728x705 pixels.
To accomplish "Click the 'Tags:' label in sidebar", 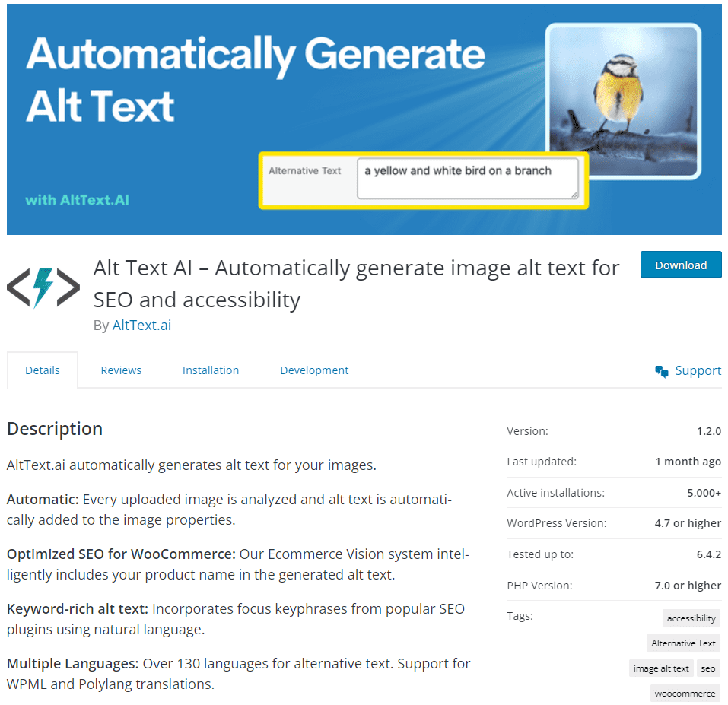I will coord(520,616).
